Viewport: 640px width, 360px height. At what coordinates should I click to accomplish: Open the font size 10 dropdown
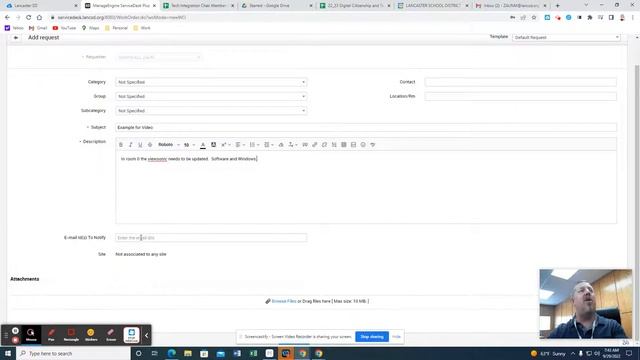(x=189, y=145)
